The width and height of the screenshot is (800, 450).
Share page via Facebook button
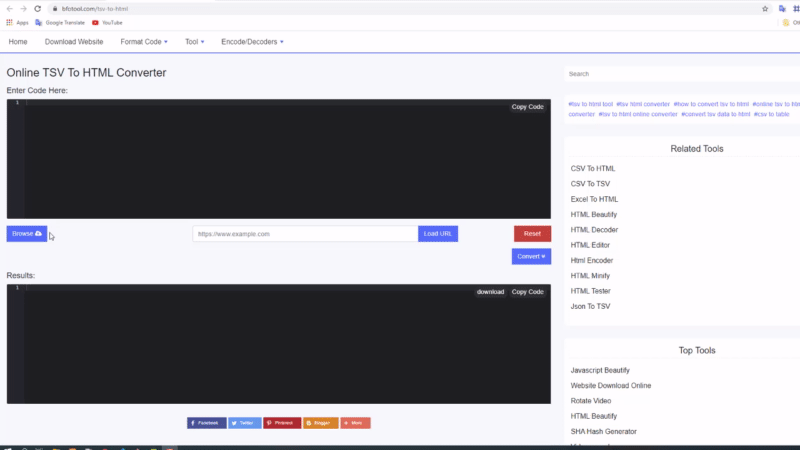(x=206, y=423)
